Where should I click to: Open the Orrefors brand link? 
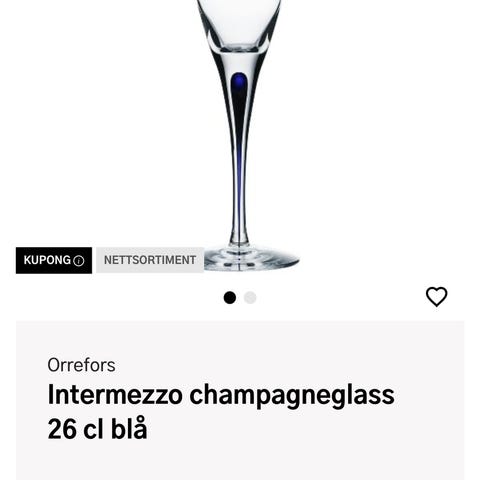coord(81,365)
